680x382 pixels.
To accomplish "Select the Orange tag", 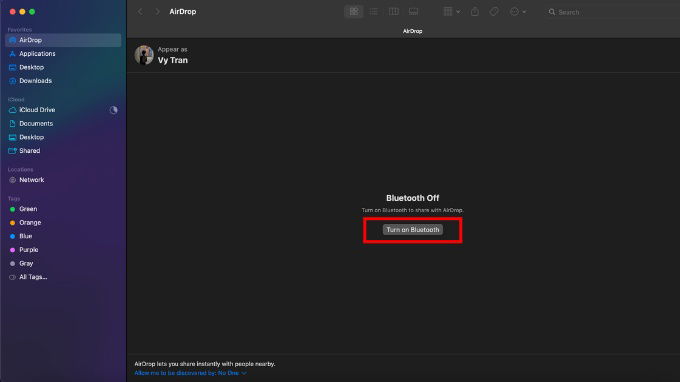I will 63,222.
